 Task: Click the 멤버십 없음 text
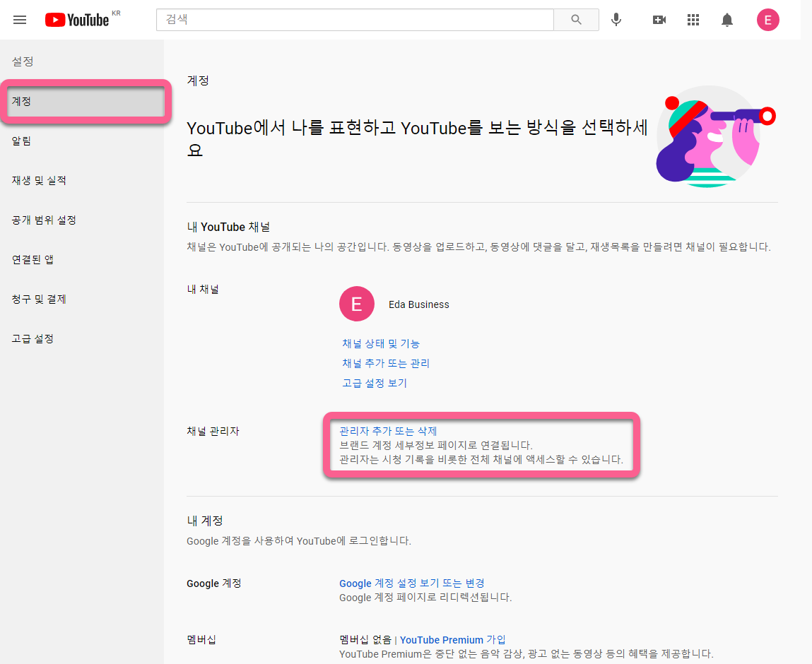365,640
